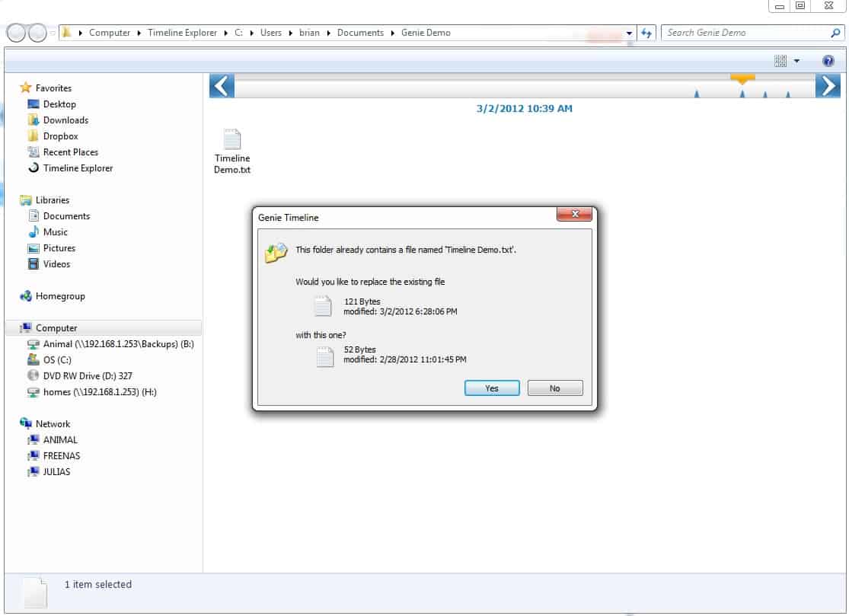Close the Genie Timeline dialog
Viewport: 849px width, 616px height.
point(574,215)
